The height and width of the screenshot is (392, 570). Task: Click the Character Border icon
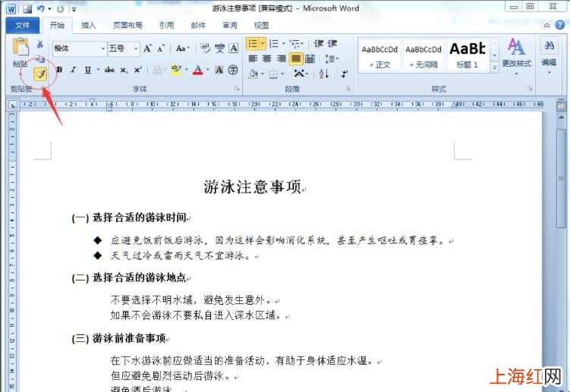click(233, 49)
